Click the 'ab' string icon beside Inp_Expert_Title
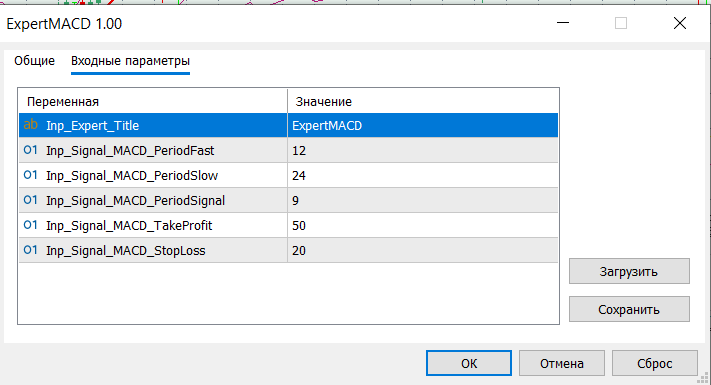Viewport: 711px width, 385px height. pos(30,125)
